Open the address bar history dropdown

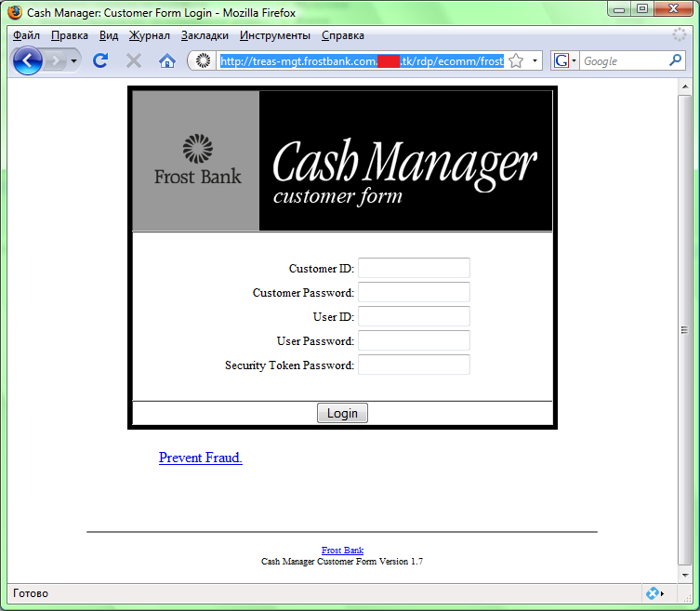[x=535, y=60]
